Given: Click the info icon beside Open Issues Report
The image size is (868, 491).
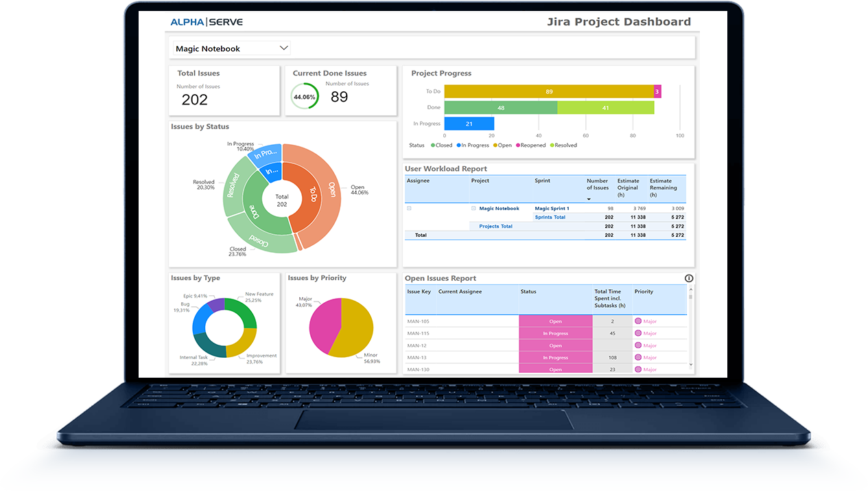Looking at the screenshot, I should pos(689,278).
